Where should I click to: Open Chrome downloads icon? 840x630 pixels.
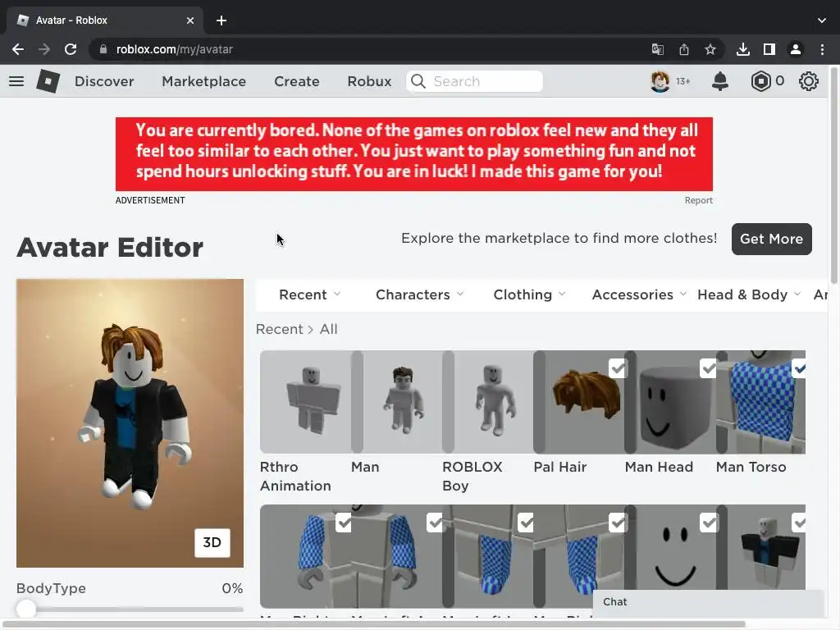point(743,49)
